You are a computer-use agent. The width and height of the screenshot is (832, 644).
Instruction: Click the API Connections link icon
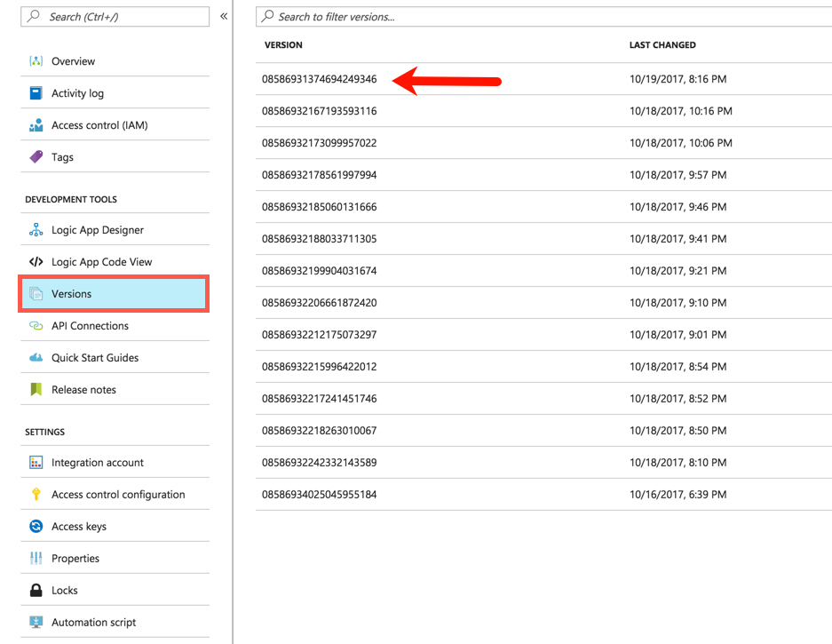(36, 325)
